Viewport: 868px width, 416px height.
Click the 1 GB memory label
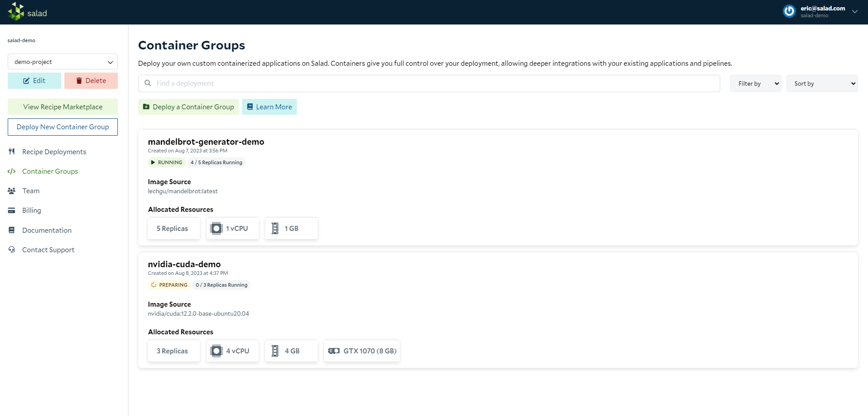coord(291,229)
